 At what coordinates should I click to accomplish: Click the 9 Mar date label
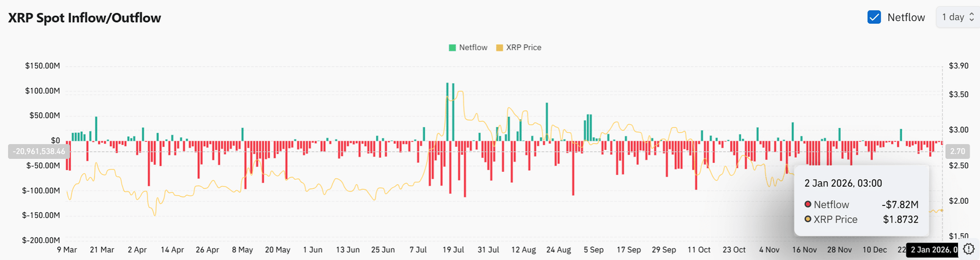coord(67,250)
